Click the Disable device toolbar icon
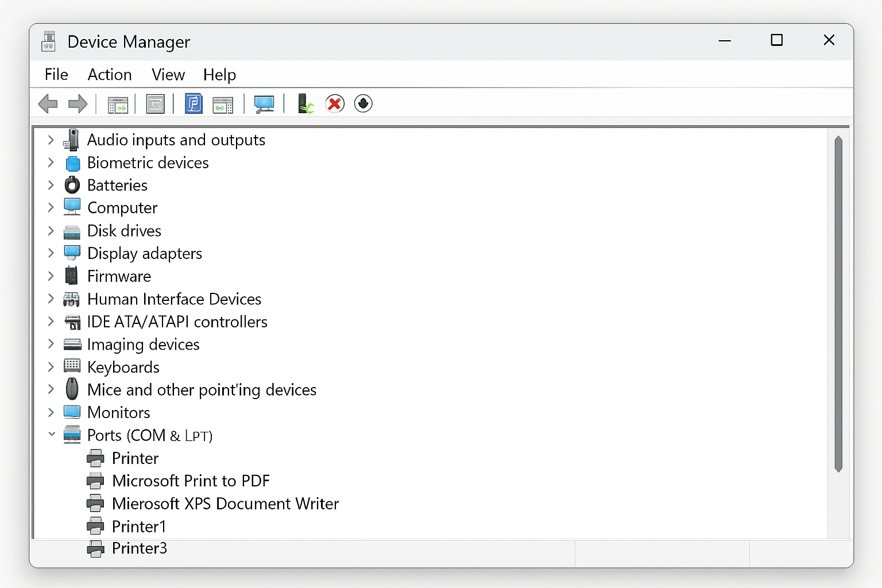The height and width of the screenshot is (588, 882). (x=363, y=103)
